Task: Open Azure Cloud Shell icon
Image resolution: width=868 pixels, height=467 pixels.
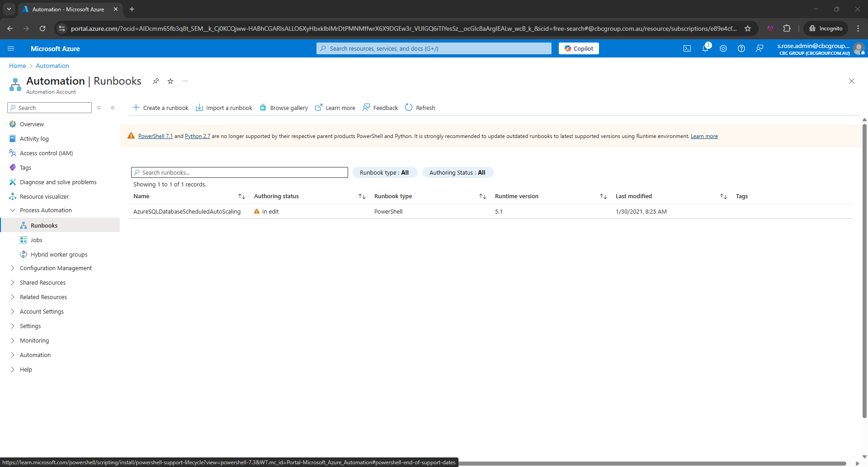Action: (687, 48)
